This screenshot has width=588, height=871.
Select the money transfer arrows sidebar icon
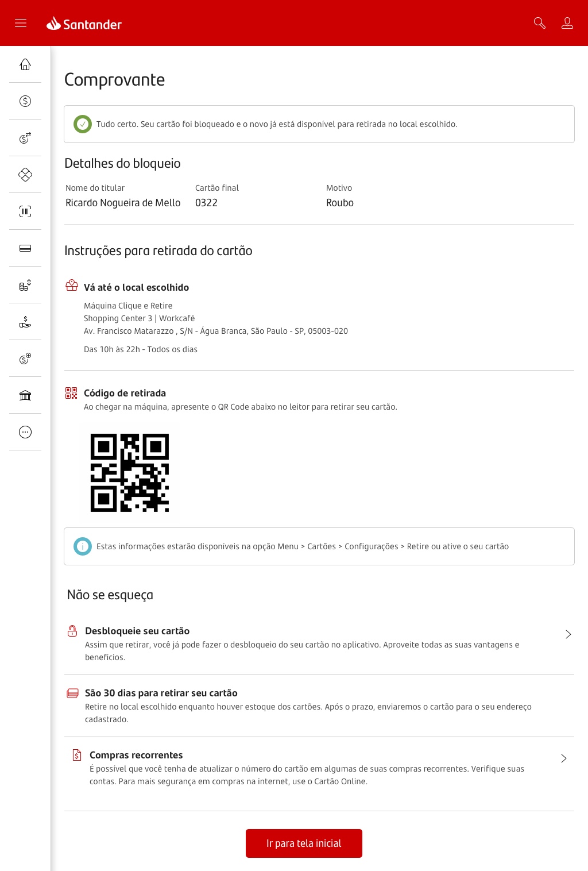tap(25, 138)
